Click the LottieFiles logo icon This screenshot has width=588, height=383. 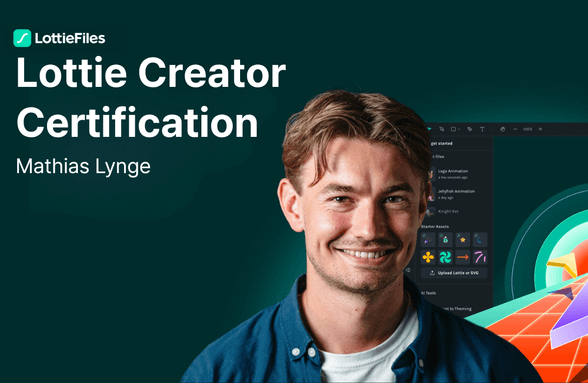22,38
